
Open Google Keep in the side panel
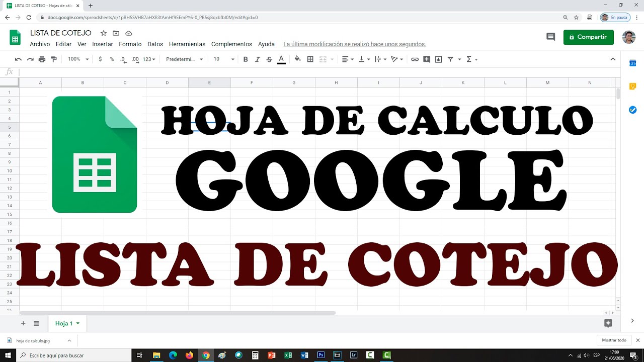click(633, 86)
